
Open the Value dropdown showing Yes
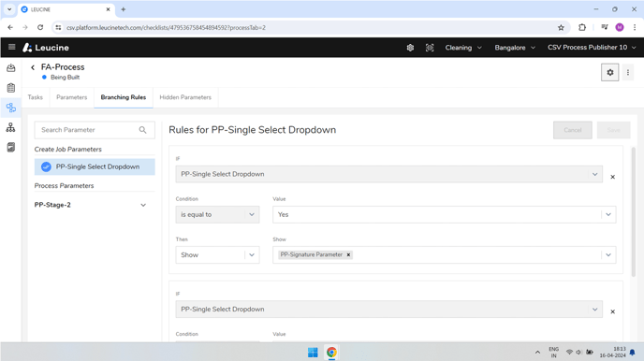click(444, 214)
